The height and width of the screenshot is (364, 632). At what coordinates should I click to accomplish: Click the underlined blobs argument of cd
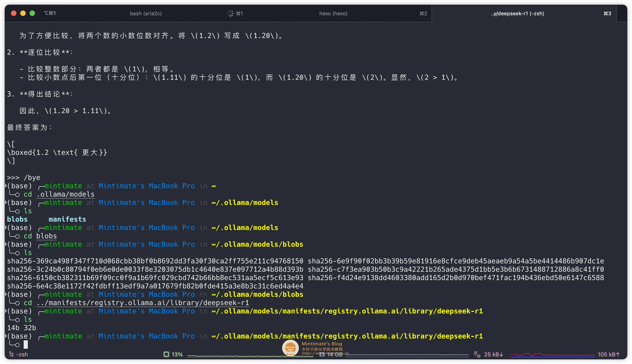pyautogui.click(x=47, y=236)
